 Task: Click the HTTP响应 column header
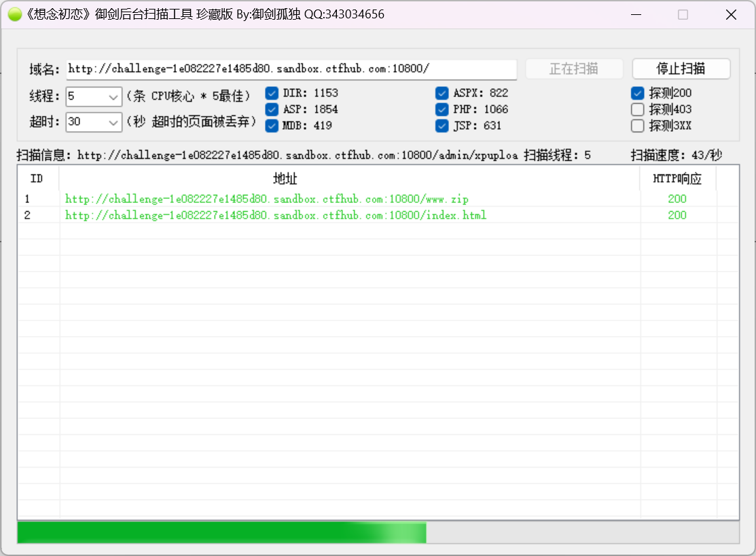677,179
